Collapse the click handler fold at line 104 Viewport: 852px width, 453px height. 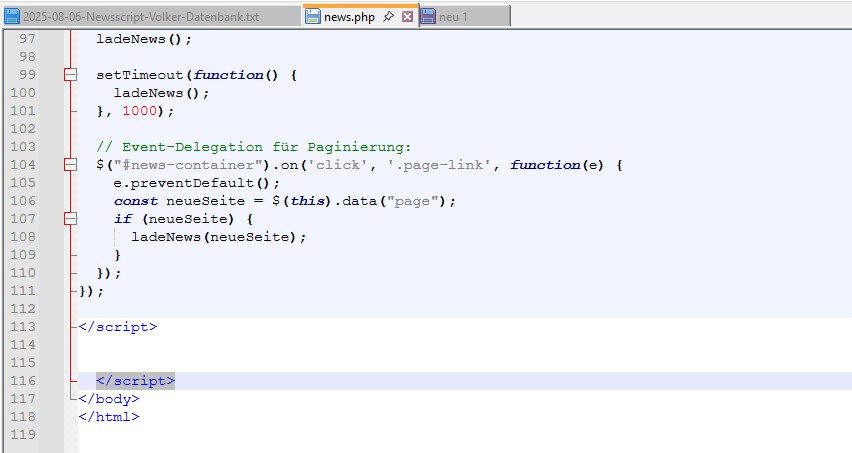pyautogui.click(x=70, y=165)
